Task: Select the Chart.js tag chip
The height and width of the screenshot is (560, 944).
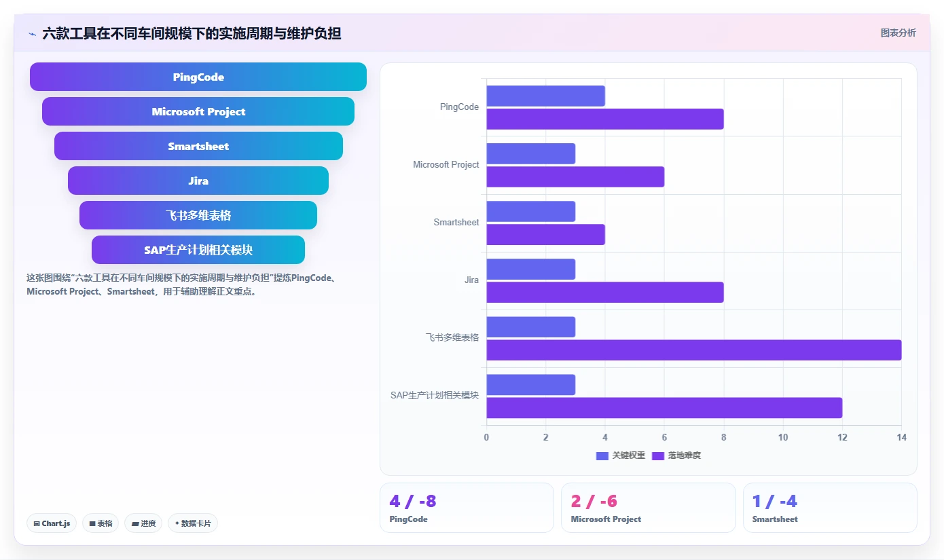Action: [52, 523]
